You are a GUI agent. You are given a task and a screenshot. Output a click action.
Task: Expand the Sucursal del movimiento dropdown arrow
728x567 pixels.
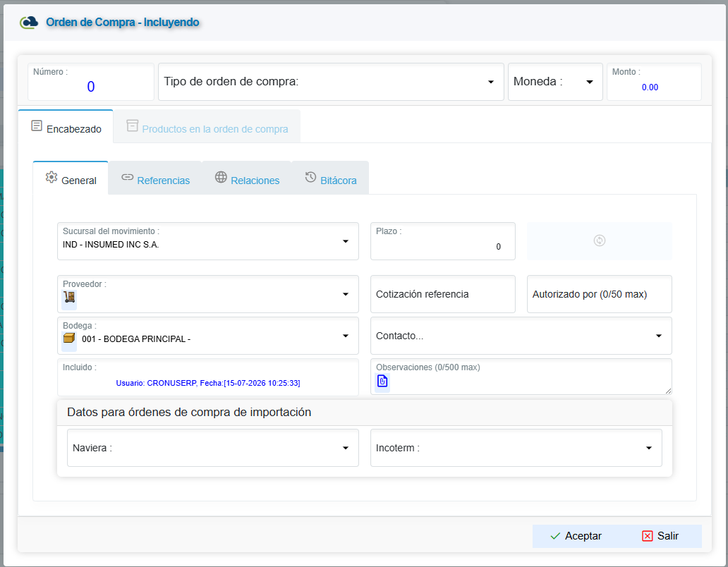click(x=346, y=241)
